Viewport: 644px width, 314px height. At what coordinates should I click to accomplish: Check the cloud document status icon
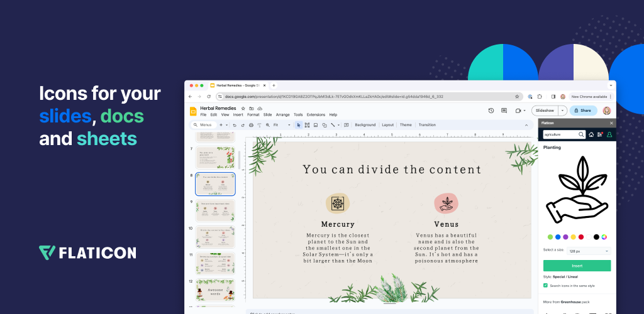(260, 108)
